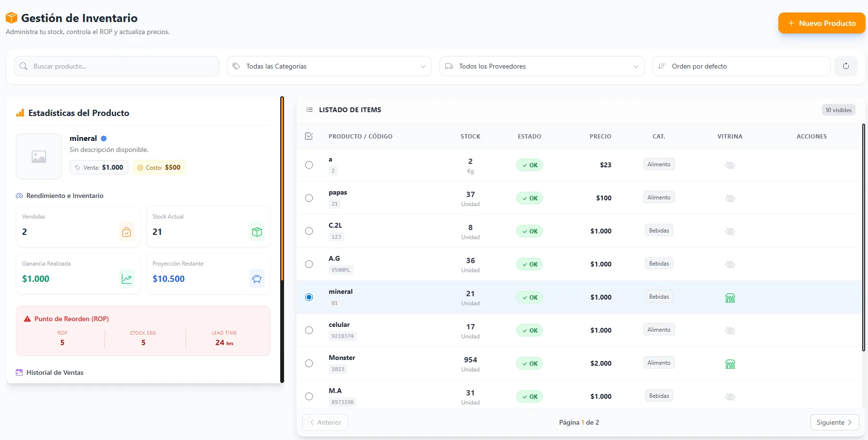Screen dimensions: 868x440
Task: Click the blue verified badge beside mineral
Action: (104, 139)
